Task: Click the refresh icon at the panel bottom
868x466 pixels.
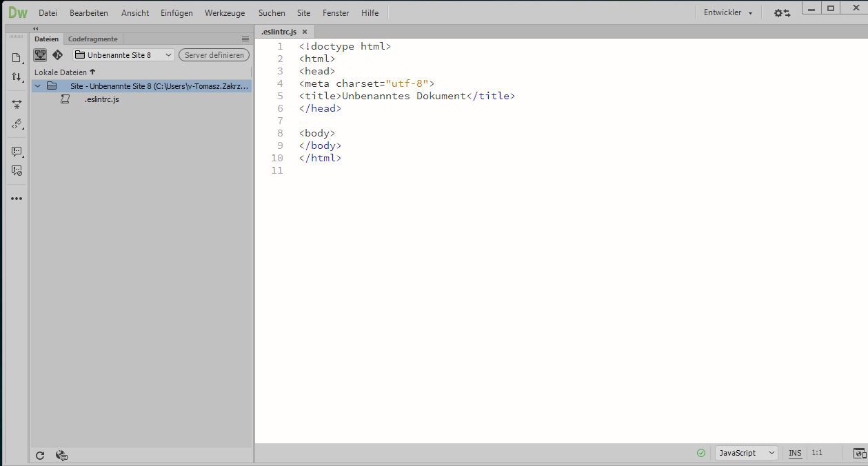Action: [x=40, y=456]
